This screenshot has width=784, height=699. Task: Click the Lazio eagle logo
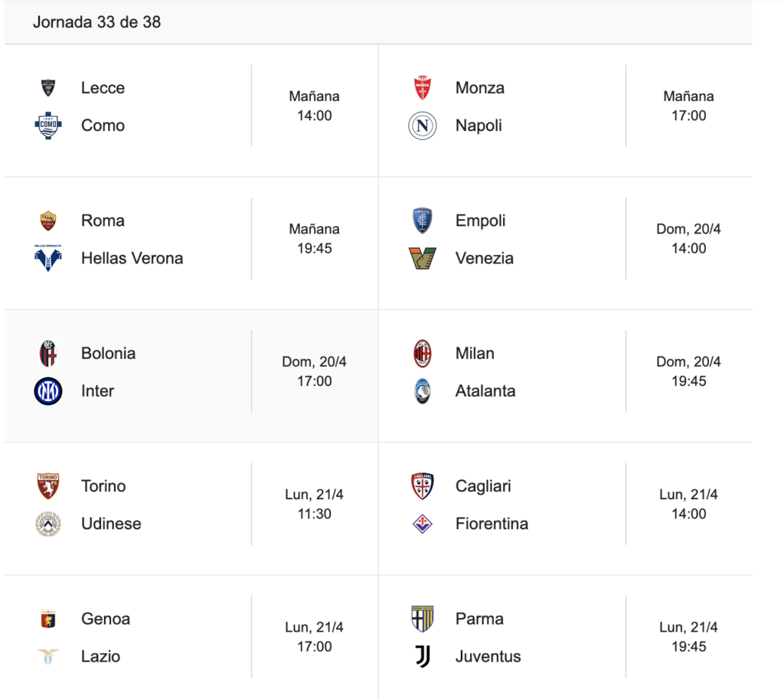pyautogui.click(x=48, y=656)
